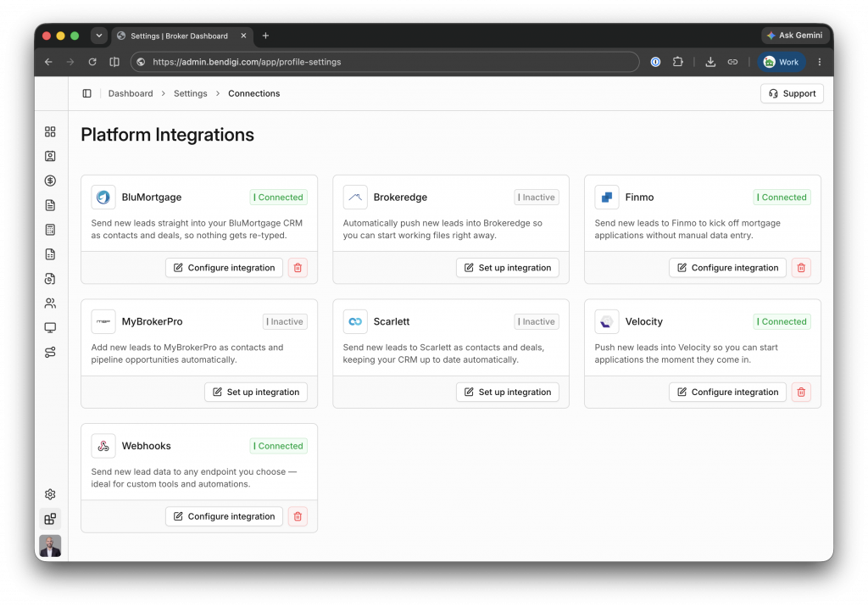Open a new browser tab
Viewport: 868px width, 607px height.
(x=265, y=36)
